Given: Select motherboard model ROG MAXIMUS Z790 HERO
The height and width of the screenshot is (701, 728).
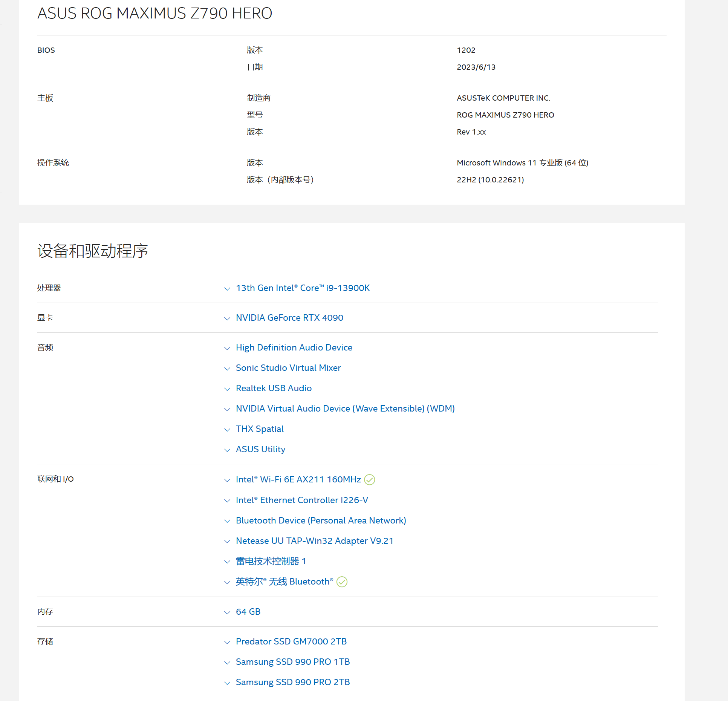Looking at the screenshot, I should point(505,115).
